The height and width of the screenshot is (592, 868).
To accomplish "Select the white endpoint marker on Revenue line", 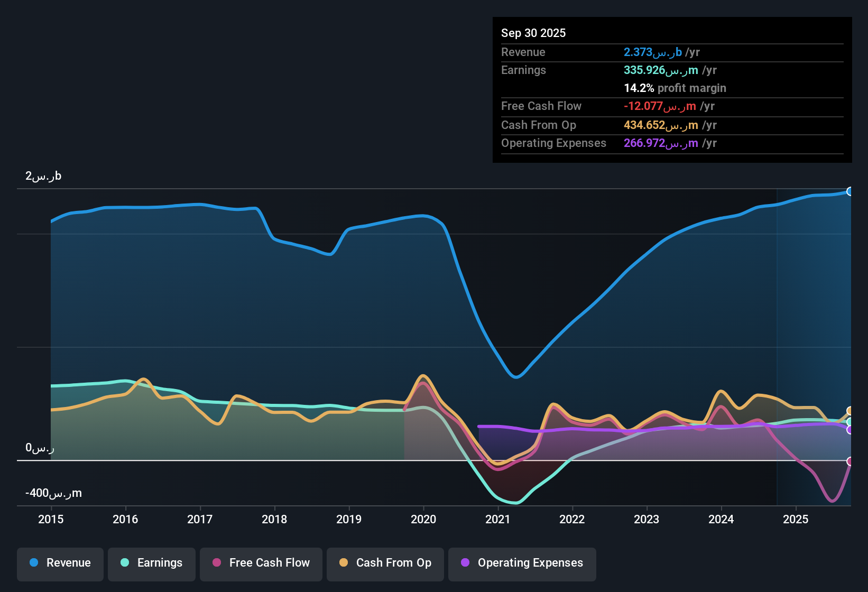I will [850, 191].
